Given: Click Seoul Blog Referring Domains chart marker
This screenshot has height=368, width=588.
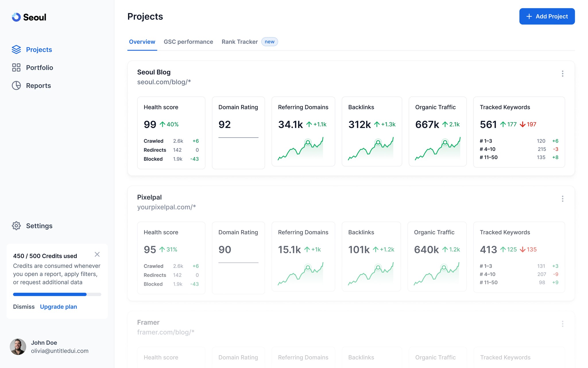Looking at the screenshot, I should coord(308,142).
